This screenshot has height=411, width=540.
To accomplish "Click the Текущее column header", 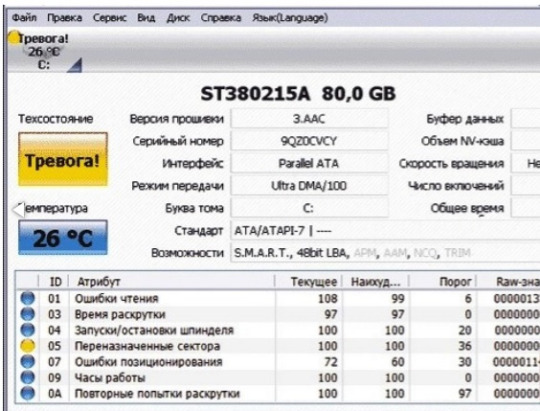I will (308, 282).
